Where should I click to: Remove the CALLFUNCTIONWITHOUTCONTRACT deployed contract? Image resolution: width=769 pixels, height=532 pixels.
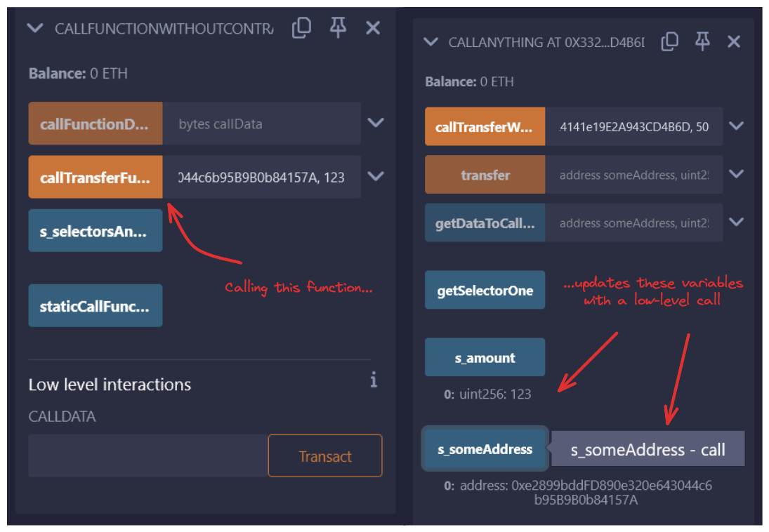(x=373, y=28)
